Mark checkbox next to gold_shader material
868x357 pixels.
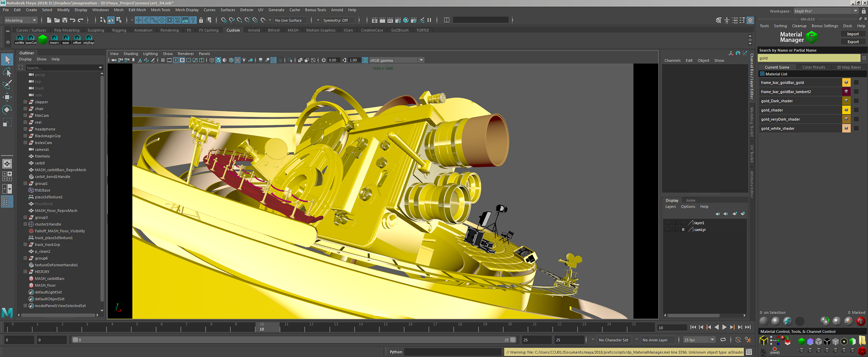pos(856,110)
